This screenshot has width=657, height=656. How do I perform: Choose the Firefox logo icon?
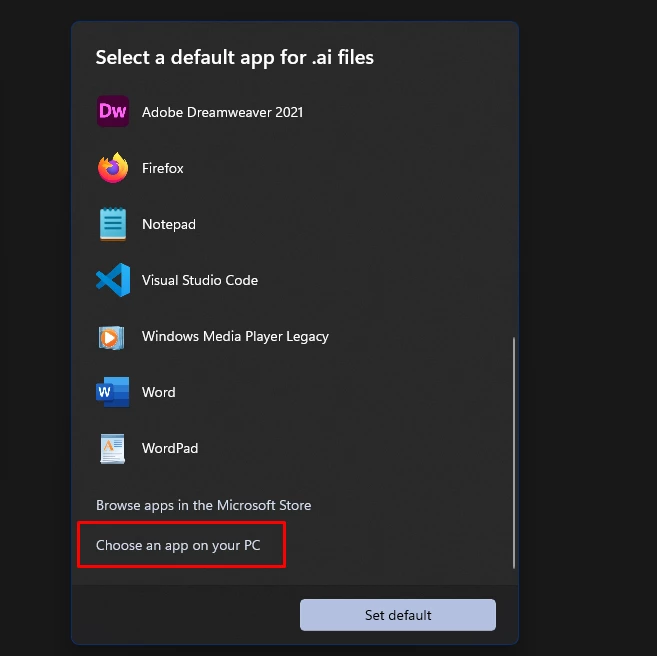pyautogui.click(x=113, y=168)
